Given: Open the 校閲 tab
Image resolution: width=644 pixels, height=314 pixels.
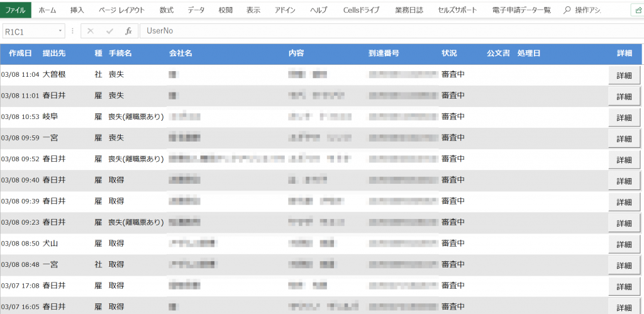Looking at the screenshot, I should tap(226, 10).
